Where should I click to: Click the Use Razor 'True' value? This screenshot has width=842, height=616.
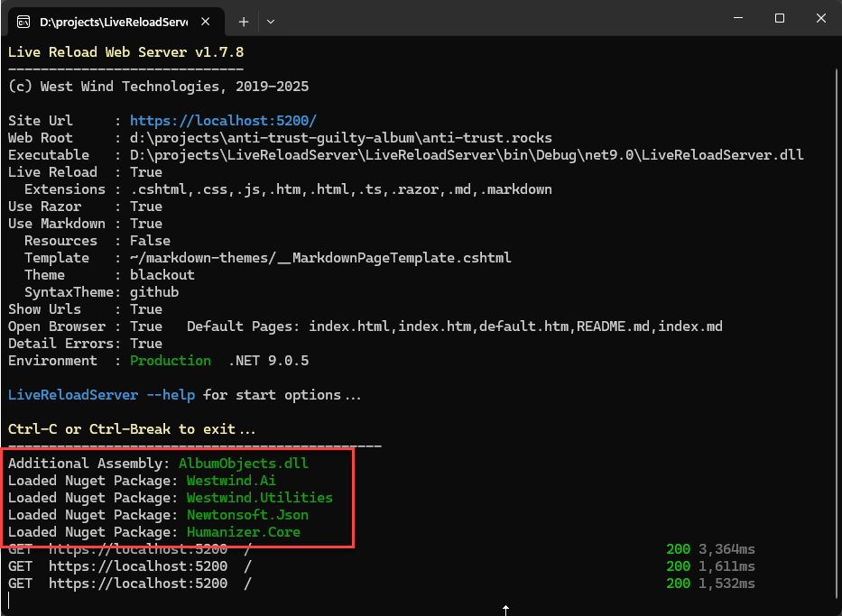[x=146, y=207]
